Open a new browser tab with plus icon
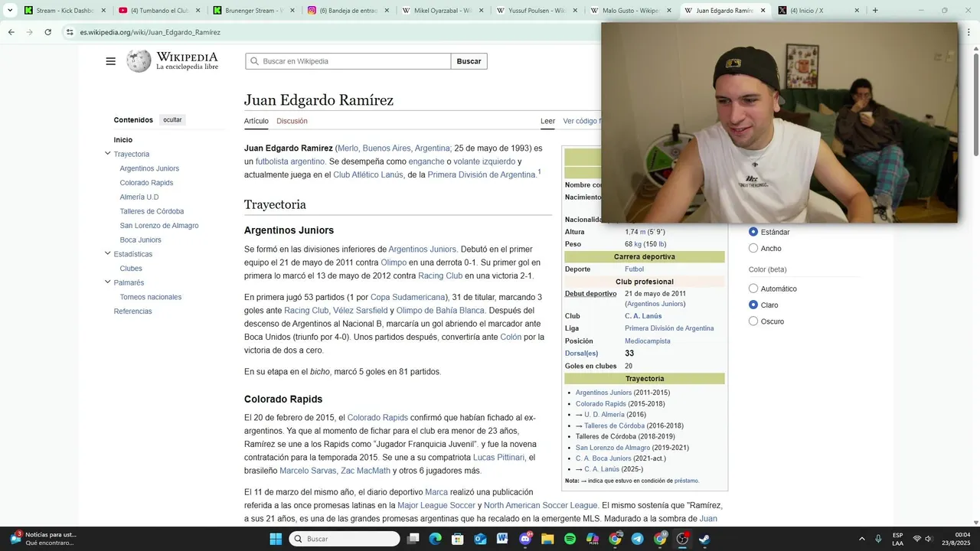980x551 pixels. click(x=875, y=11)
